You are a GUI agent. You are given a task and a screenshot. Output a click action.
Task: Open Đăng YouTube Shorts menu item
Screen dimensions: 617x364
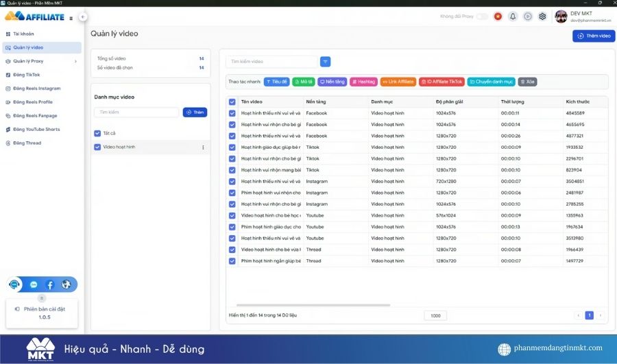[x=36, y=130]
